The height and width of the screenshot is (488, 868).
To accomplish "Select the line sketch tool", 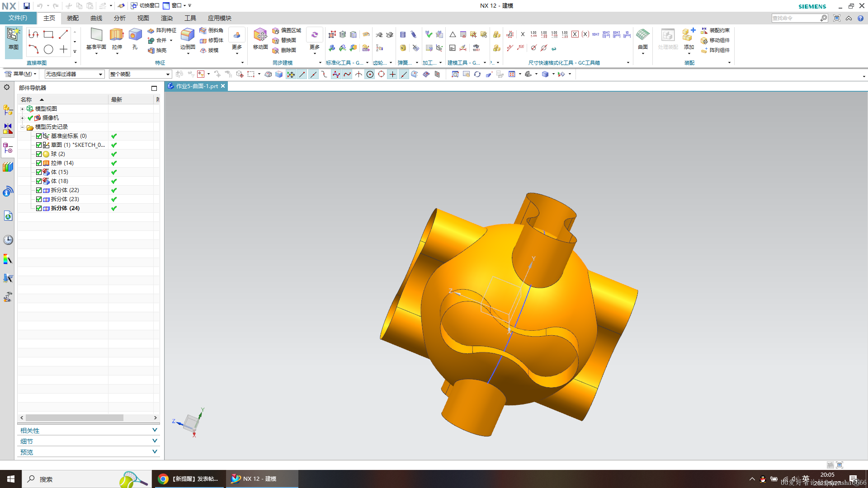I will click(63, 34).
